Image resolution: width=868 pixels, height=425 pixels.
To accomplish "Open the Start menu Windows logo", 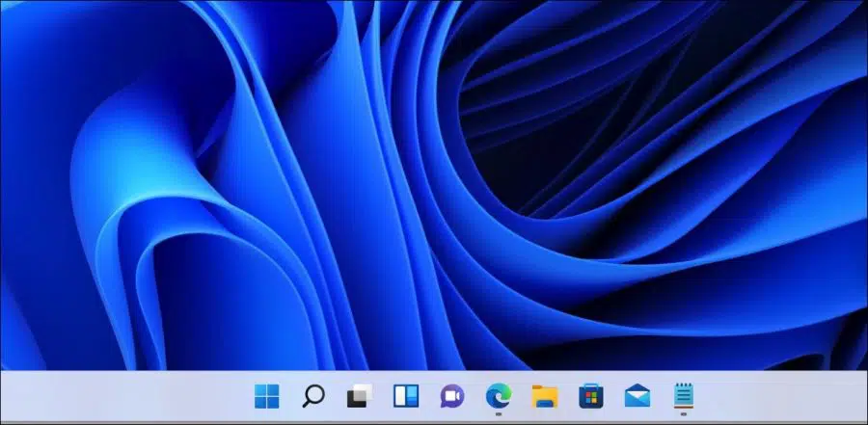I will [x=267, y=396].
